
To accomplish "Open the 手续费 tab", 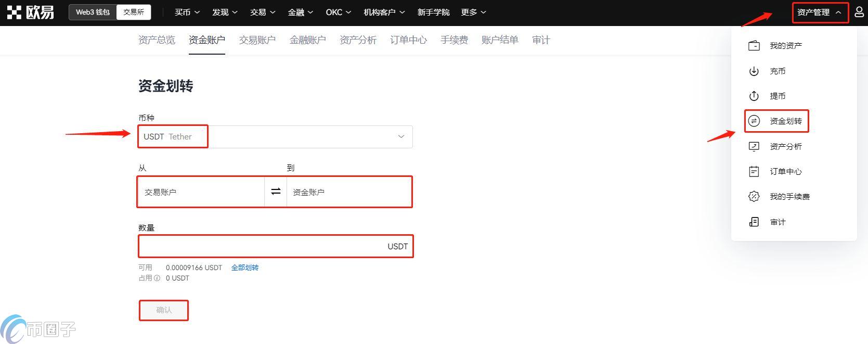I will (454, 40).
